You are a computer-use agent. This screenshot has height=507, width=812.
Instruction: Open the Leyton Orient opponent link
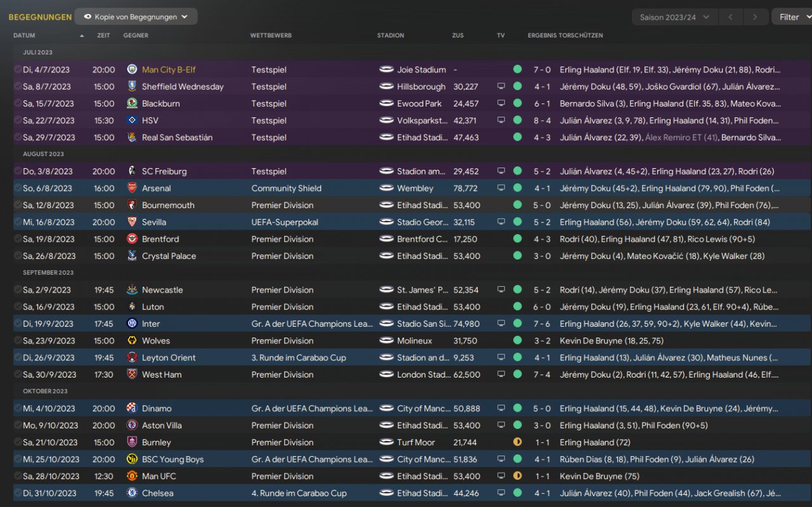[x=169, y=358]
